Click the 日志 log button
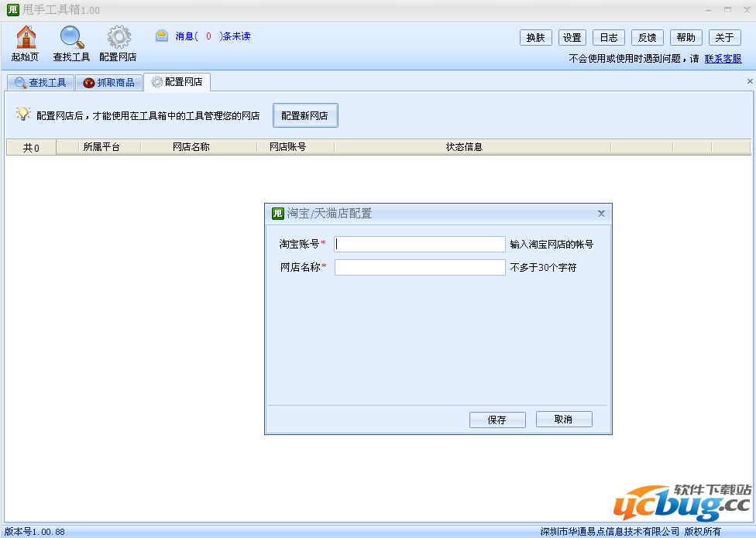 (608, 37)
